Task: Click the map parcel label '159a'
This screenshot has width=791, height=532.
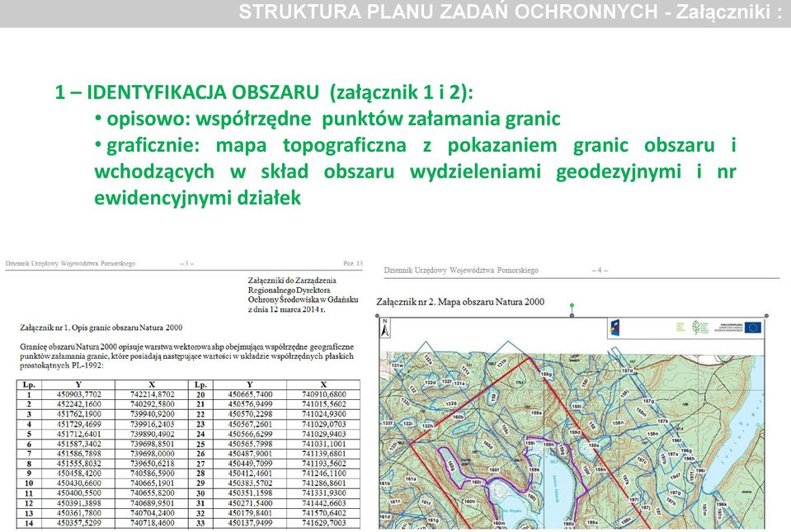Action: pos(537,413)
